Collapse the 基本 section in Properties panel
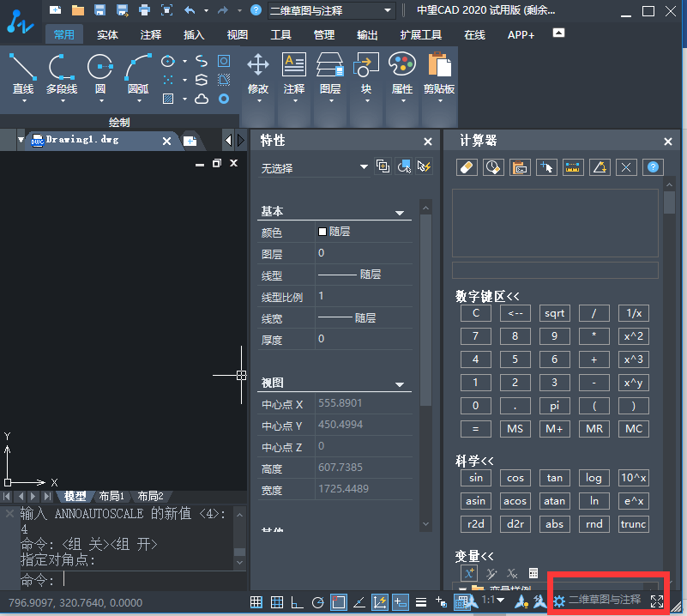This screenshot has width=687, height=616. 398,211
